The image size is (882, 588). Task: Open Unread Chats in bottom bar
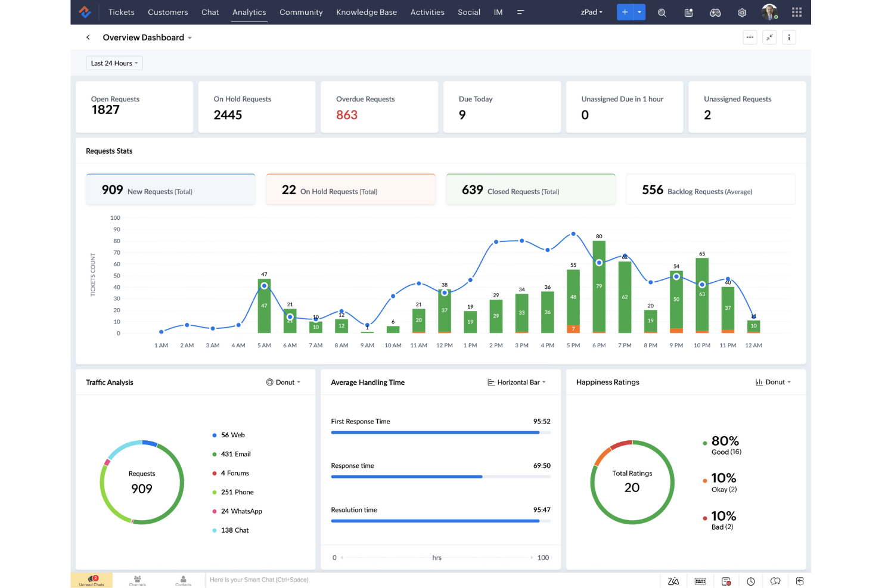(x=92, y=580)
